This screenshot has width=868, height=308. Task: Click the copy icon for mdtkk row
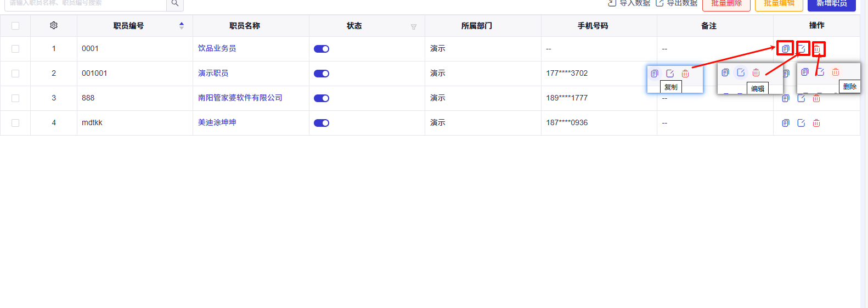[x=786, y=123]
